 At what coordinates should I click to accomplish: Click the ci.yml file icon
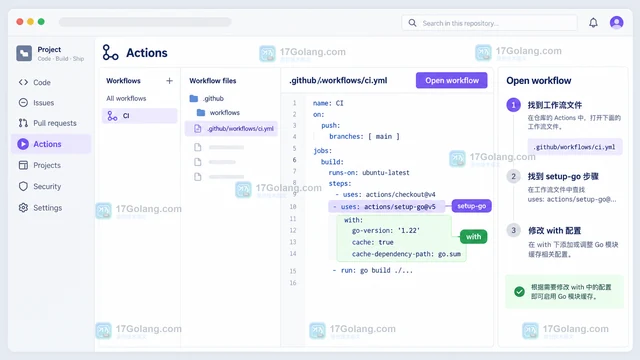tap(198, 129)
